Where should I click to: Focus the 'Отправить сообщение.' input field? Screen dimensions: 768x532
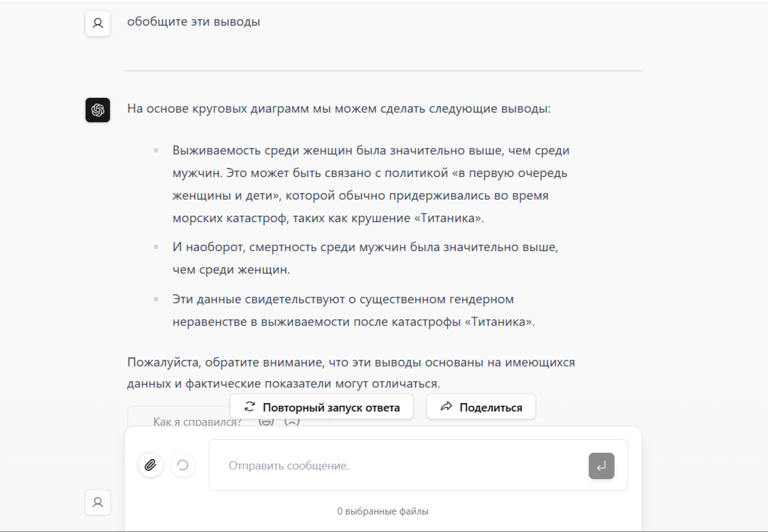tap(398, 466)
